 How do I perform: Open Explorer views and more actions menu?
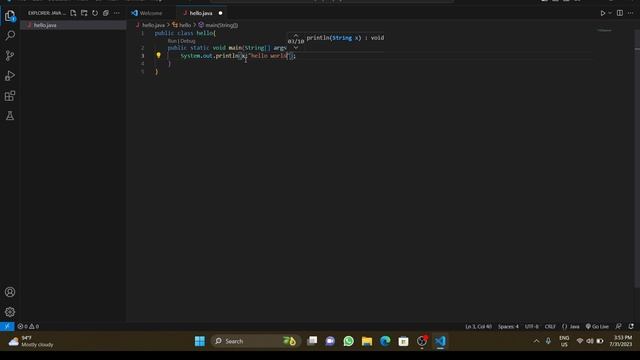[x=117, y=13]
